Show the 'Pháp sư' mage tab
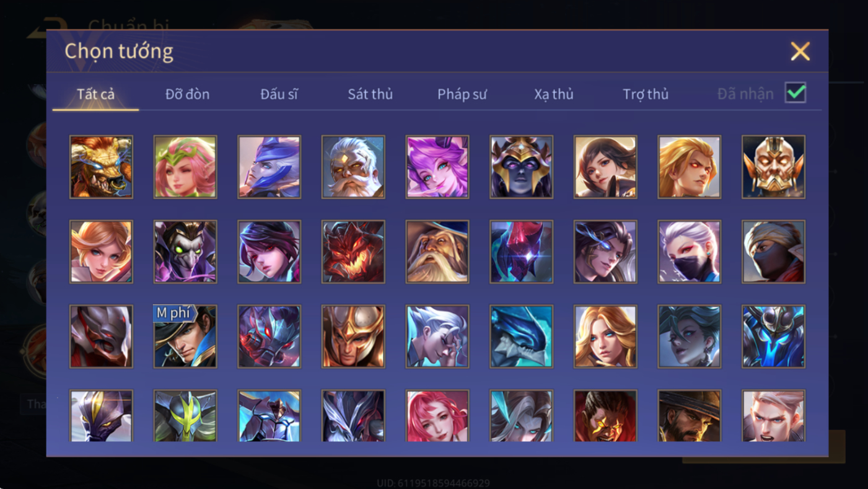 (x=462, y=94)
